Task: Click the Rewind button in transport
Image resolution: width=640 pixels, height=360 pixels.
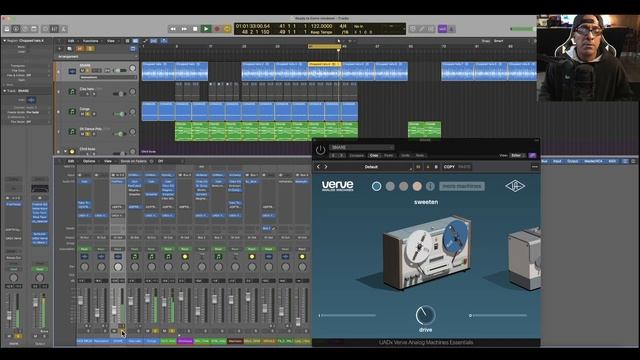Action: tap(173, 29)
